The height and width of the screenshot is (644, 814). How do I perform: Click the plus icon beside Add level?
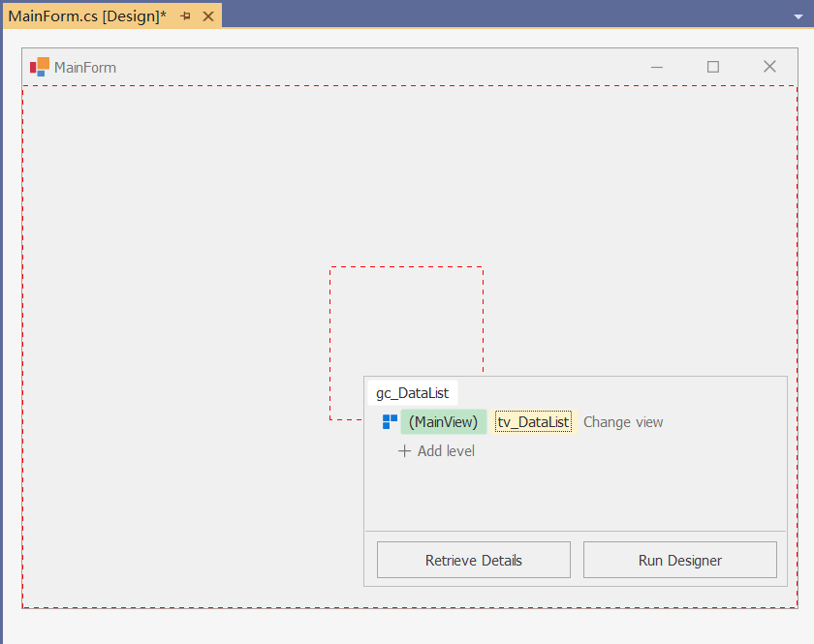click(404, 451)
